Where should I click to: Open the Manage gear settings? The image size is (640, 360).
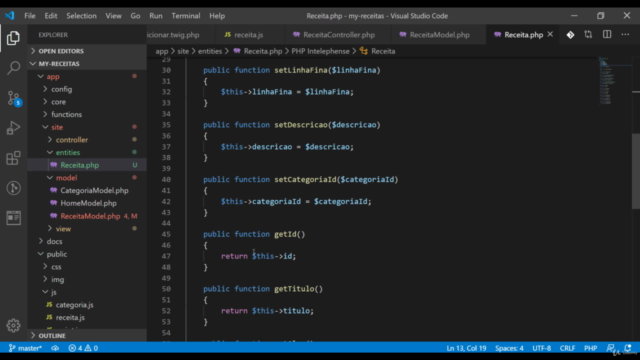tap(13, 325)
